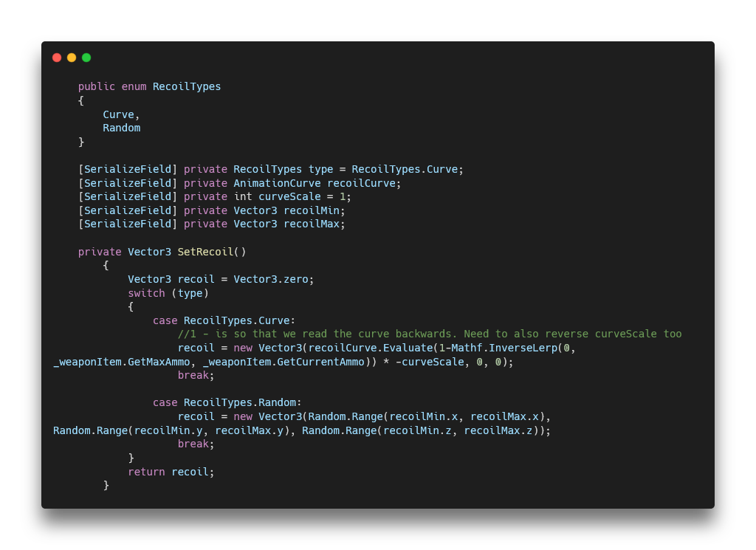
Task: Click recoilMin in its field declaration
Action: [x=311, y=210]
